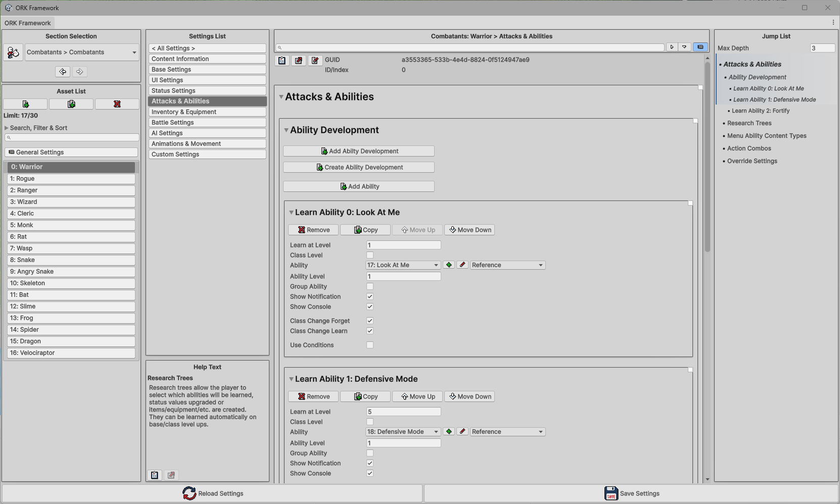This screenshot has width=840, height=504.
Task: Click Save Settings
Action: pos(631,493)
